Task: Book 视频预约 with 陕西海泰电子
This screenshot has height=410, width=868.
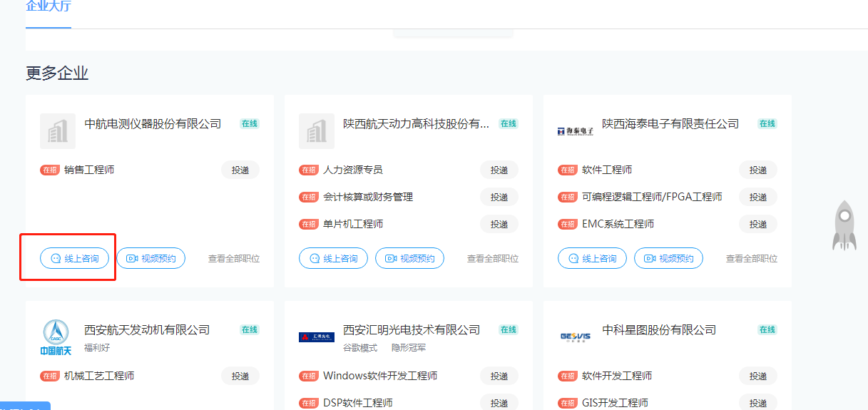Action: coord(668,258)
